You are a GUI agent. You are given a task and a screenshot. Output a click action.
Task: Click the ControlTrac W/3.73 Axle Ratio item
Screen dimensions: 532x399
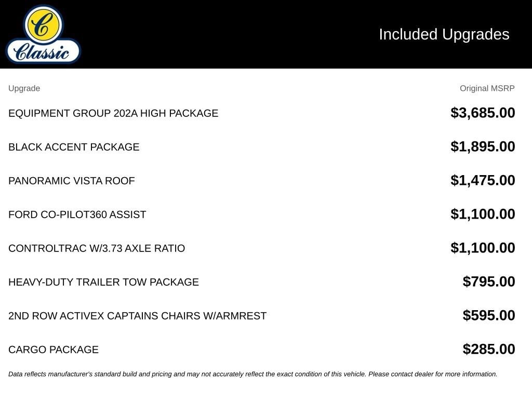coord(97,248)
